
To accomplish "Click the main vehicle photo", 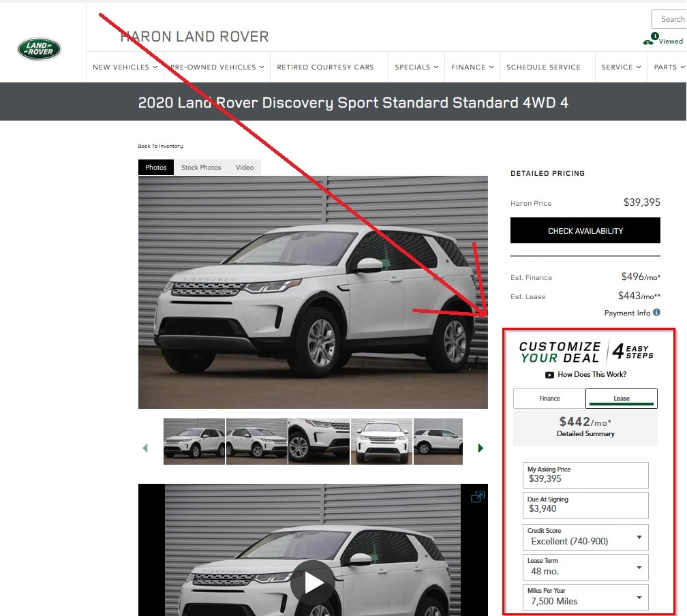I will click(x=313, y=292).
